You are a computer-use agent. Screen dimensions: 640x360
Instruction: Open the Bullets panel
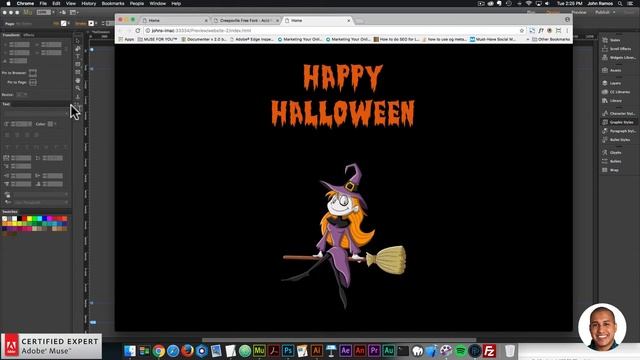click(611, 161)
